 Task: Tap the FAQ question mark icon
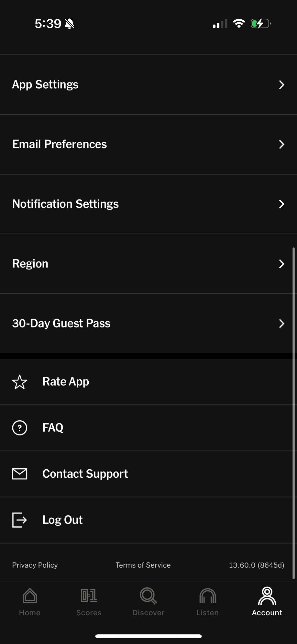(20, 428)
